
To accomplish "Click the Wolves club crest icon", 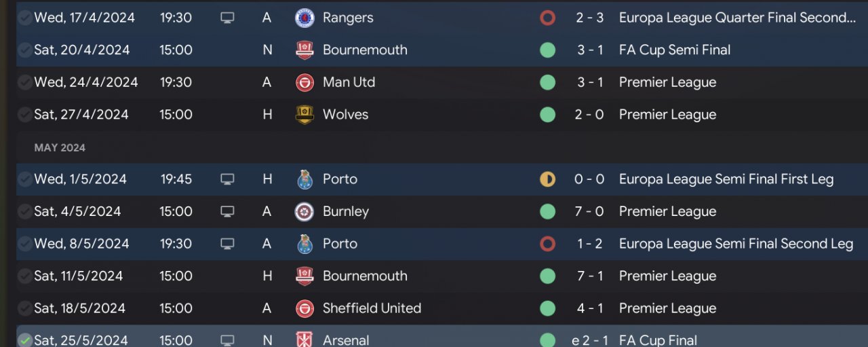I will pyautogui.click(x=304, y=115).
